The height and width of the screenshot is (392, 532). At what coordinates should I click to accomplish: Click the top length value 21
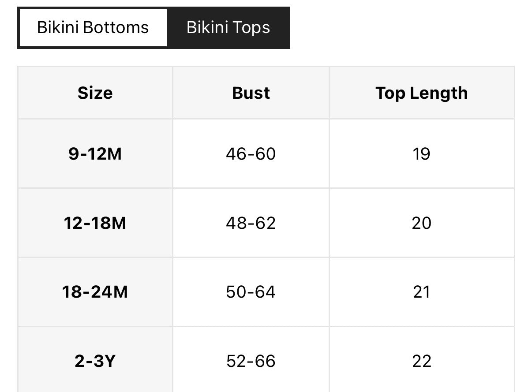pos(421,292)
